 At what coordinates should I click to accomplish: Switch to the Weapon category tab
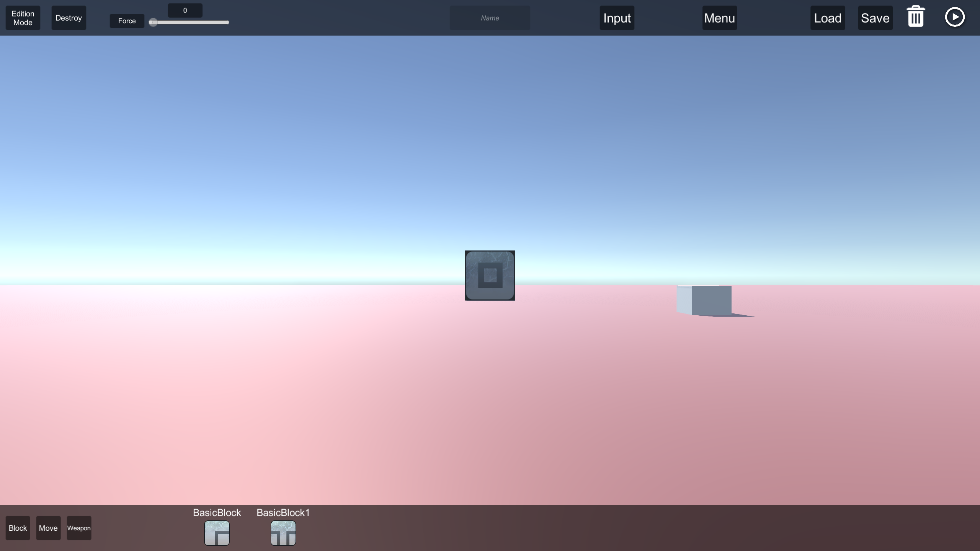pyautogui.click(x=79, y=528)
